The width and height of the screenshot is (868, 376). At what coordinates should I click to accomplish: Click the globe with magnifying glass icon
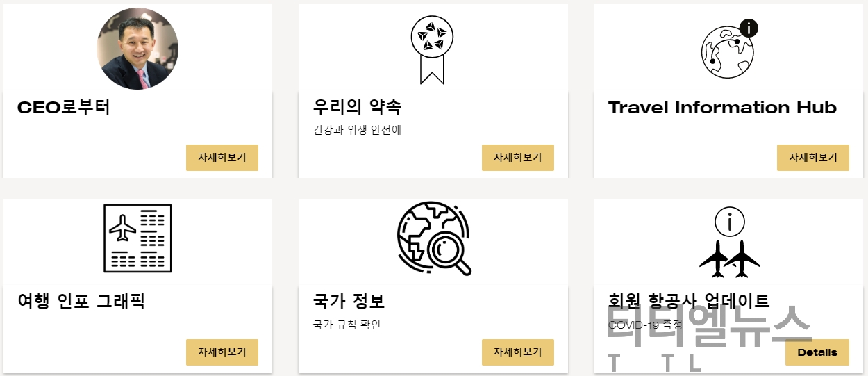click(434, 238)
